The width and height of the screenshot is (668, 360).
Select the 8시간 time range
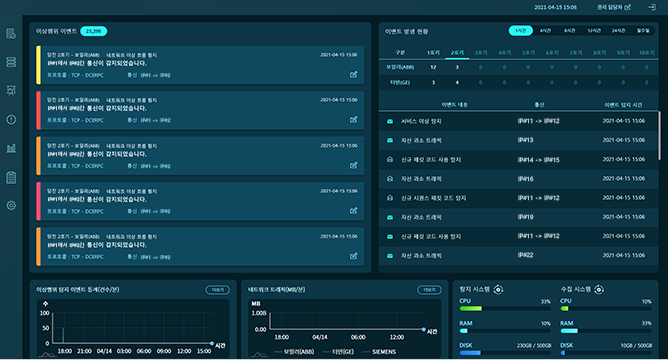(570, 31)
